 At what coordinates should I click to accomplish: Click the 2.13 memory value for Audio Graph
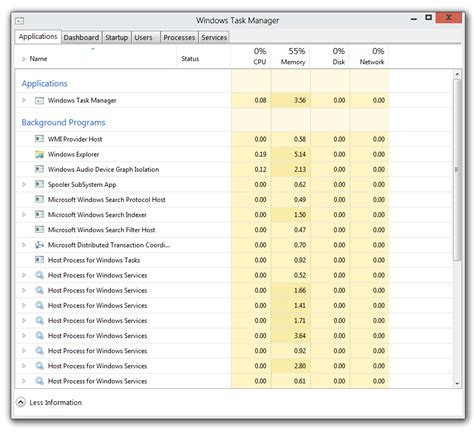300,169
